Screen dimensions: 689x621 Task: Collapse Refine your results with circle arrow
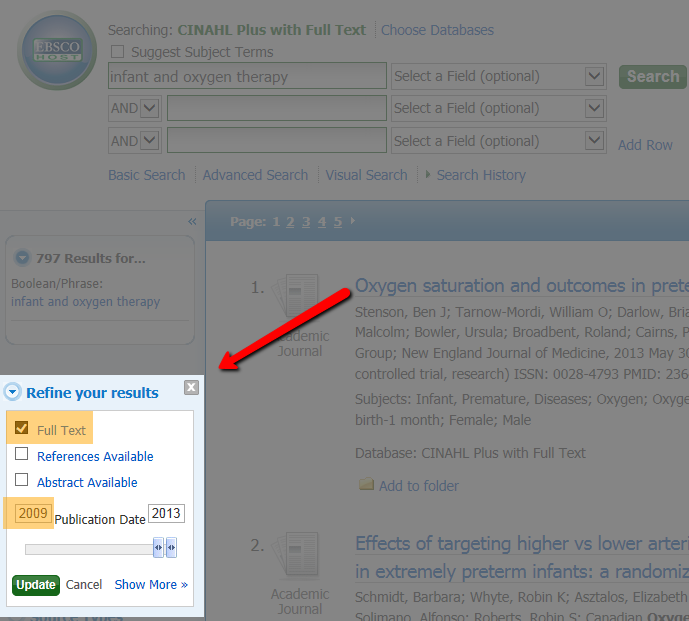click(x=12, y=392)
